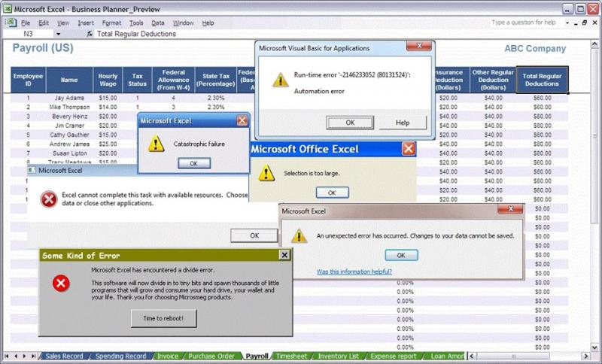Select the Total Regular Deductions header cell
This screenshot has height=364, width=602.
pos(542,80)
